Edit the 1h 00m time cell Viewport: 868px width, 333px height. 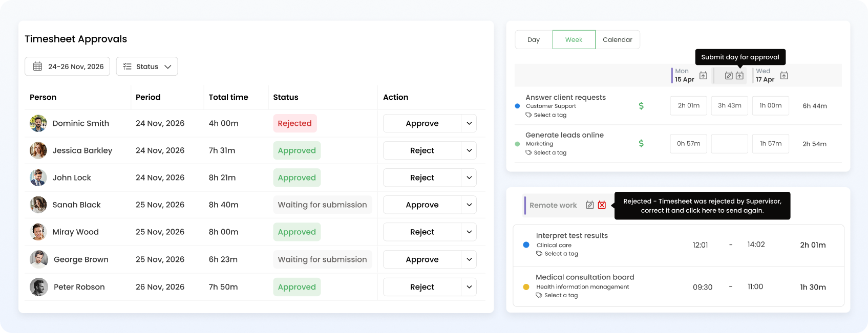[771, 106]
